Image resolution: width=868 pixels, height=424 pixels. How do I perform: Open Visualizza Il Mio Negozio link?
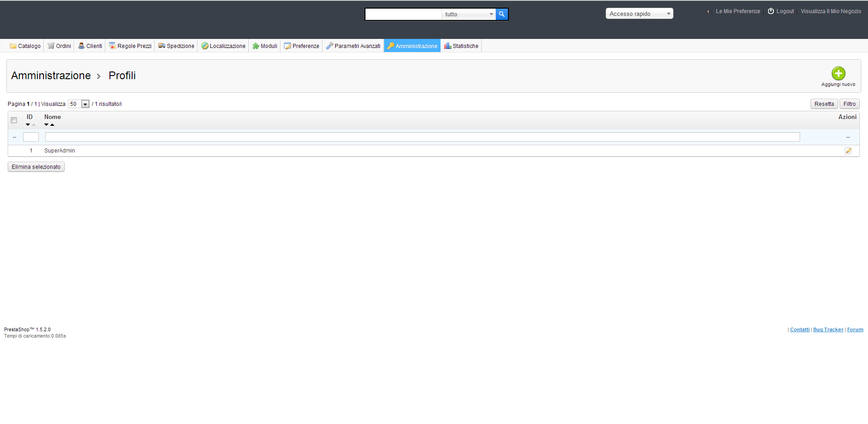pyautogui.click(x=831, y=11)
